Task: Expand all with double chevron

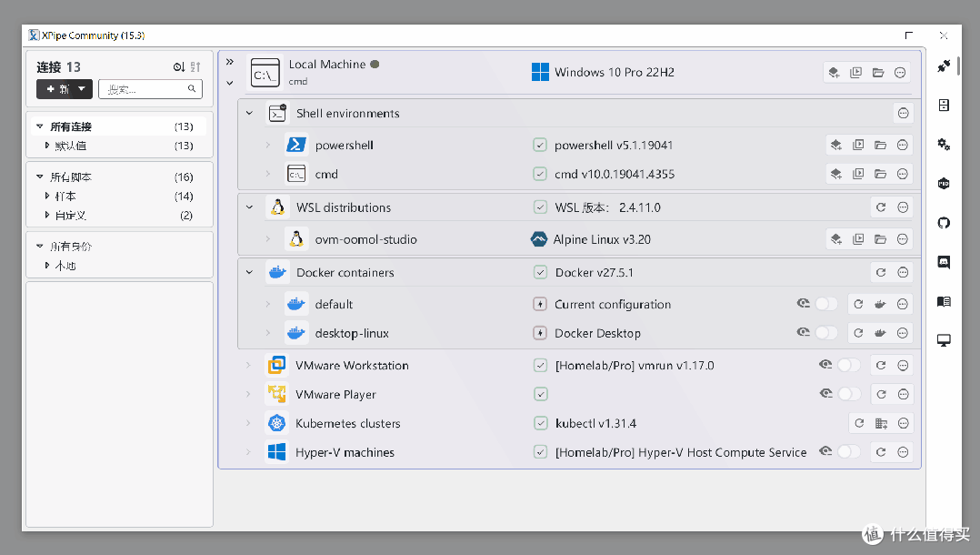Action: click(x=230, y=62)
